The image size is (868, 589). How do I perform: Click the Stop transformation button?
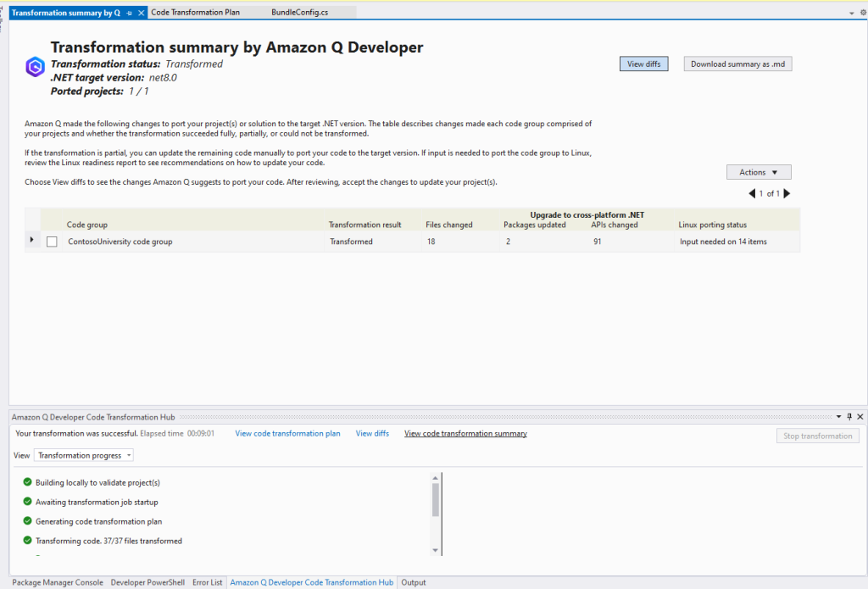818,436
